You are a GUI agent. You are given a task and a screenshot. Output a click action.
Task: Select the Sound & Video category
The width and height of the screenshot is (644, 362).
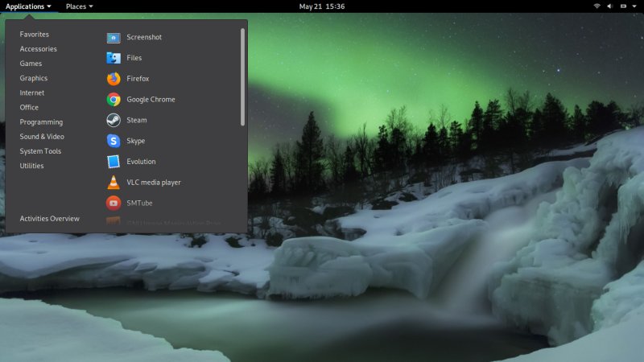pyautogui.click(x=42, y=137)
